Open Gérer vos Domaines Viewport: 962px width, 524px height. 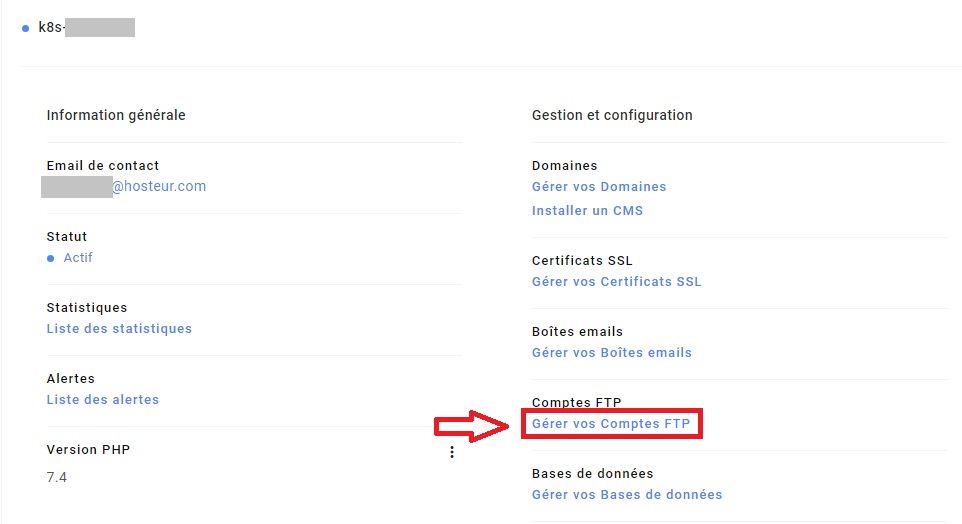pyautogui.click(x=598, y=187)
